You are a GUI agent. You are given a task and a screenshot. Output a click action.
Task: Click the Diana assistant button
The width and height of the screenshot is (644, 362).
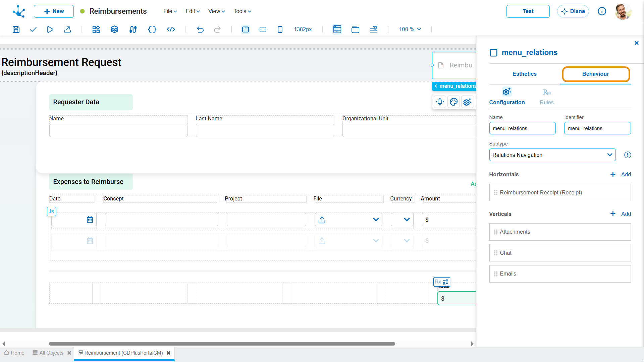[573, 11]
